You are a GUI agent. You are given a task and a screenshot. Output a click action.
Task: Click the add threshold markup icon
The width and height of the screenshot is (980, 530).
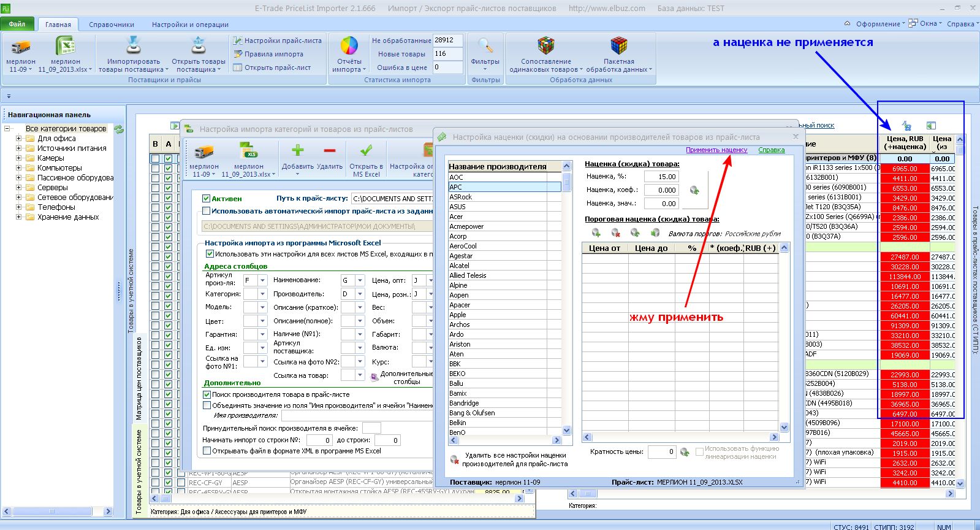596,232
